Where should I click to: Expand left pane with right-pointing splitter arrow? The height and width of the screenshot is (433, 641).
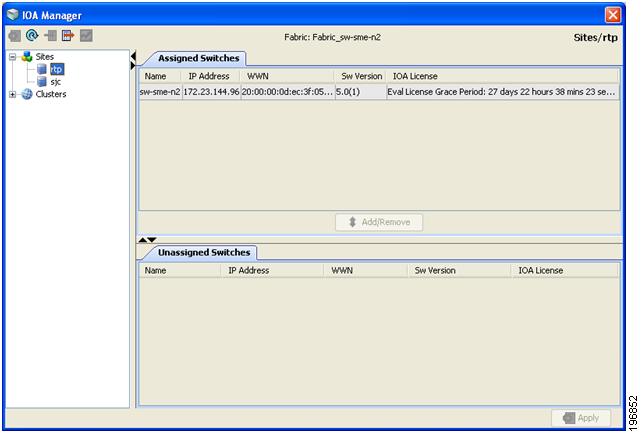[x=133, y=65]
